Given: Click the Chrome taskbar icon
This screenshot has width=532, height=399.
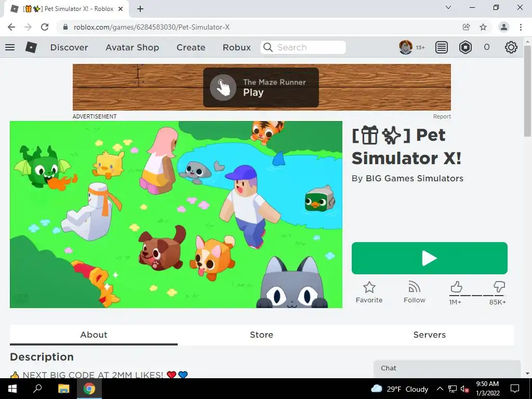Looking at the screenshot, I should point(89,389).
